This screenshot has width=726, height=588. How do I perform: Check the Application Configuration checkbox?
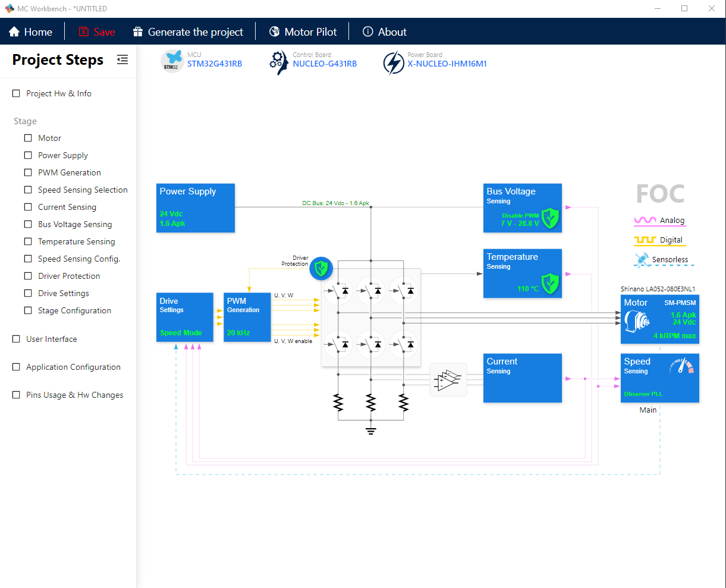(x=17, y=367)
